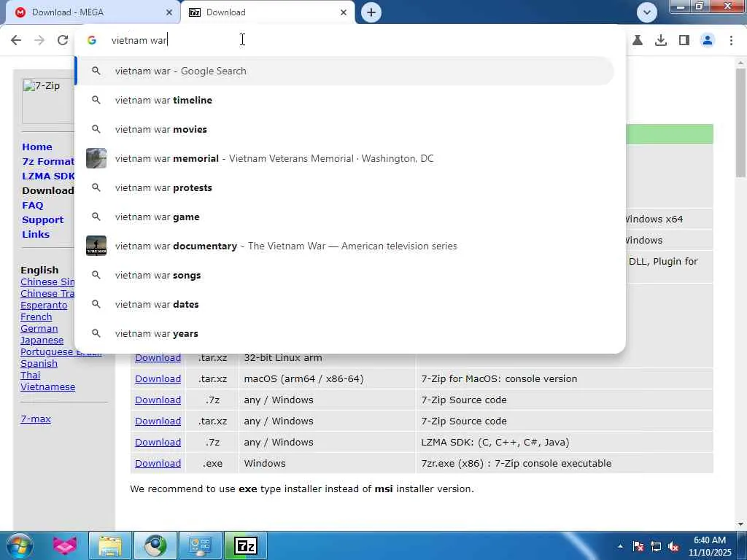Go back with the browser back arrow
747x560 pixels.
coord(16,40)
